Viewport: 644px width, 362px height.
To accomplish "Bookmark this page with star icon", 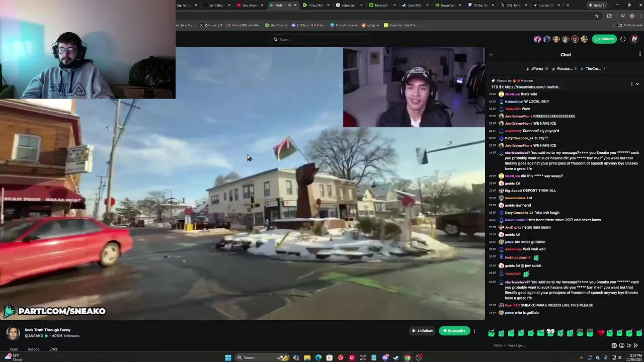I will 597,16.
